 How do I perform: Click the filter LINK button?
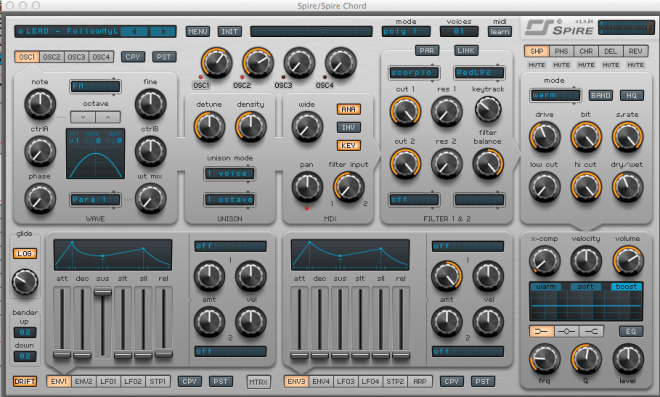[466, 51]
